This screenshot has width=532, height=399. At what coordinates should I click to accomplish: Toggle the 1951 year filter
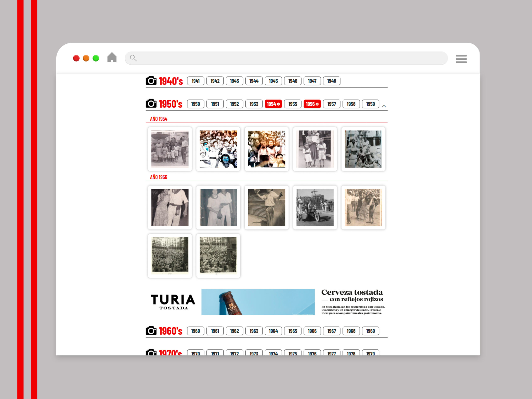(x=215, y=104)
